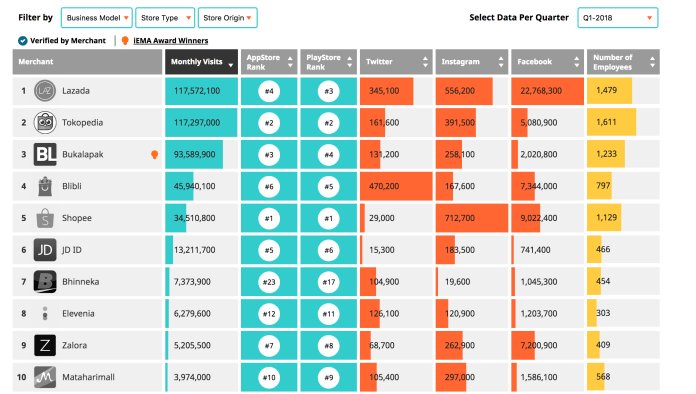This screenshot has width=696, height=394.
Task: Click the Blibli shopping bag logo
Action: coord(45,186)
